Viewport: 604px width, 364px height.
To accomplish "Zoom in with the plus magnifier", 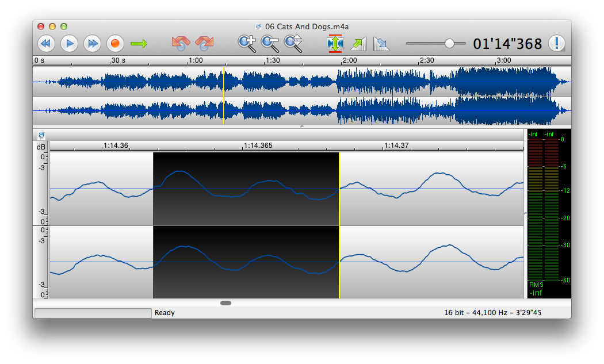I will (247, 44).
